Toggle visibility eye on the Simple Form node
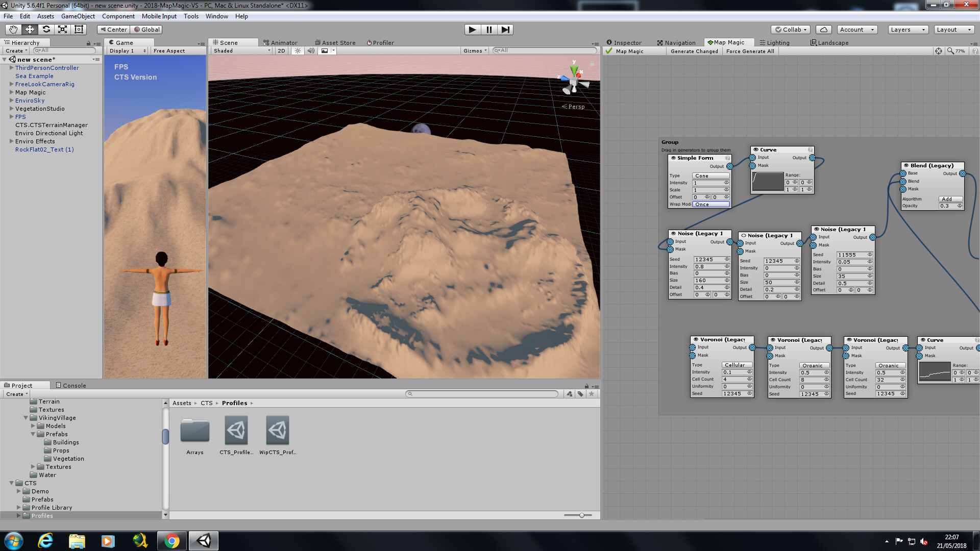Screen dimensions: 980x551 [673, 158]
